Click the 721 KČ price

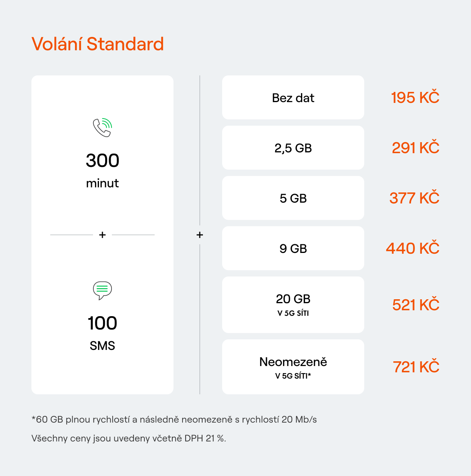point(416,367)
